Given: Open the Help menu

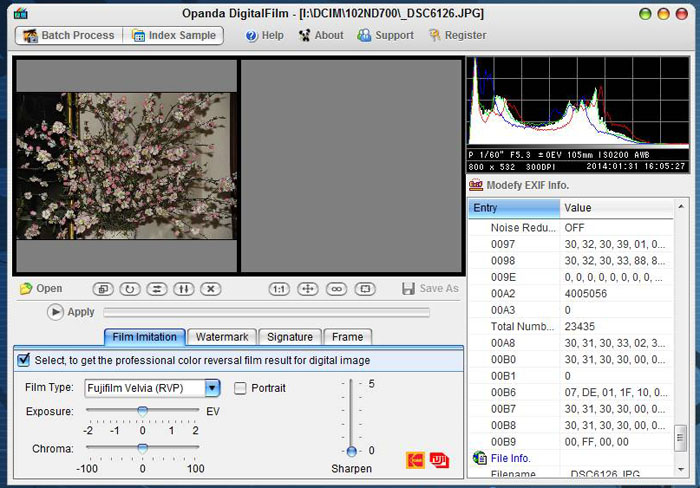Looking at the screenshot, I should (x=264, y=35).
